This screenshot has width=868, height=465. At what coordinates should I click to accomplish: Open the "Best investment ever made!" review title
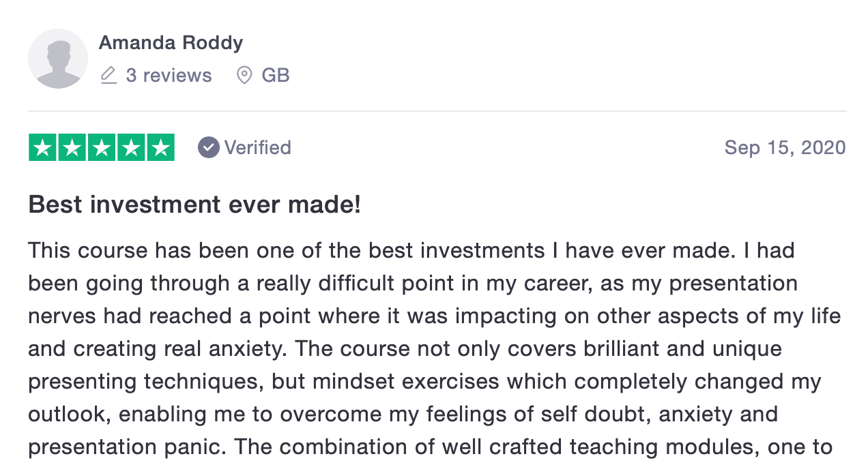(194, 205)
